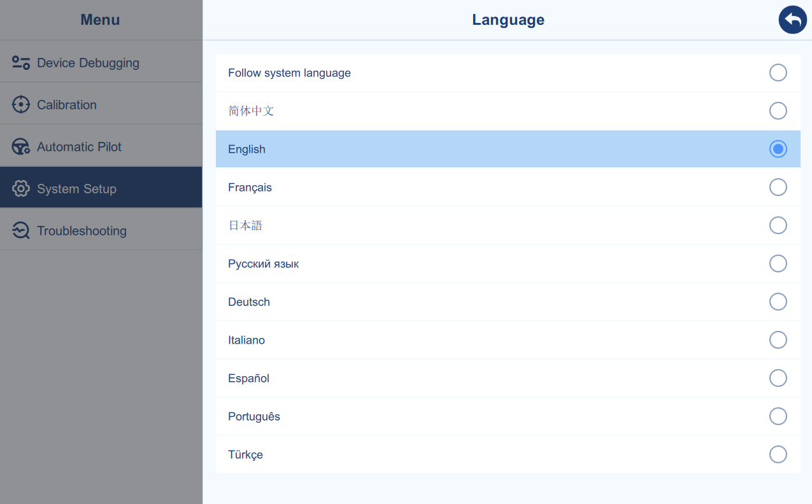The width and height of the screenshot is (812, 504).
Task: Switch language to Deutsch radio option
Action: click(778, 302)
